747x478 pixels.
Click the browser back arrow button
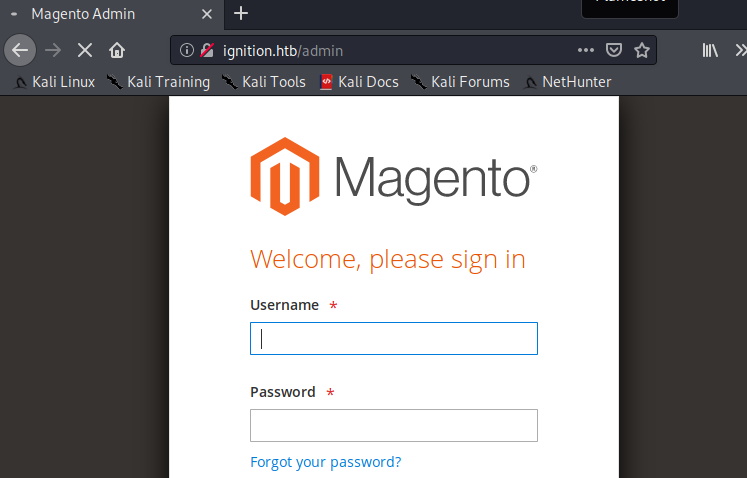click(20, 50)
